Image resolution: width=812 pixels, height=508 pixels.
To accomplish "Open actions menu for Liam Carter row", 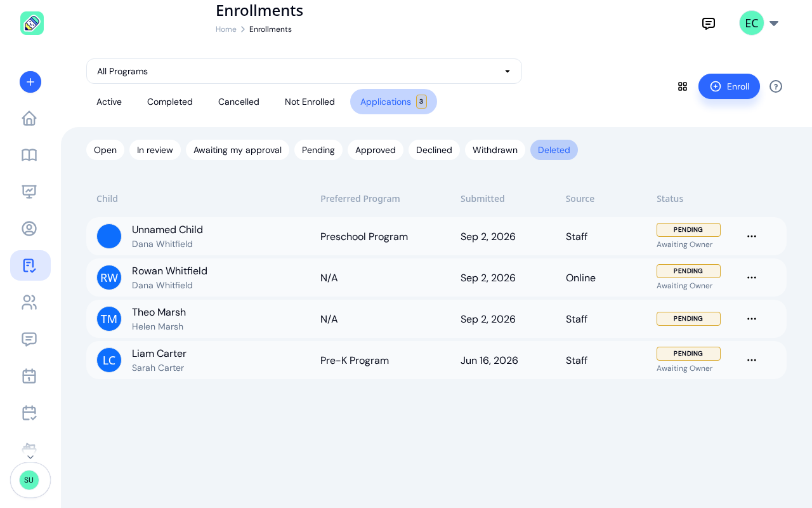I will click(x=752, y=360).
